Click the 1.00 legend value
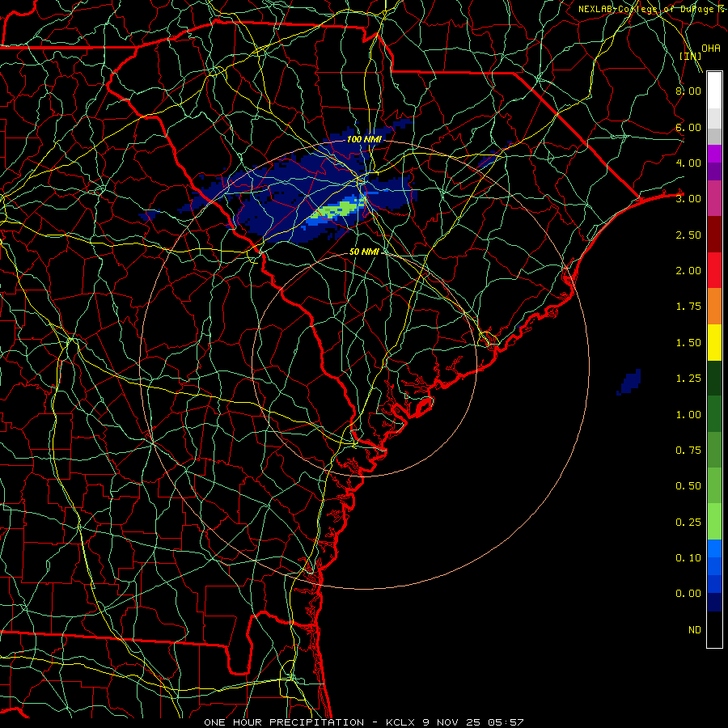The width and height of the screenshot is (728, 728). pyautogui.click(x=688, y=415)
